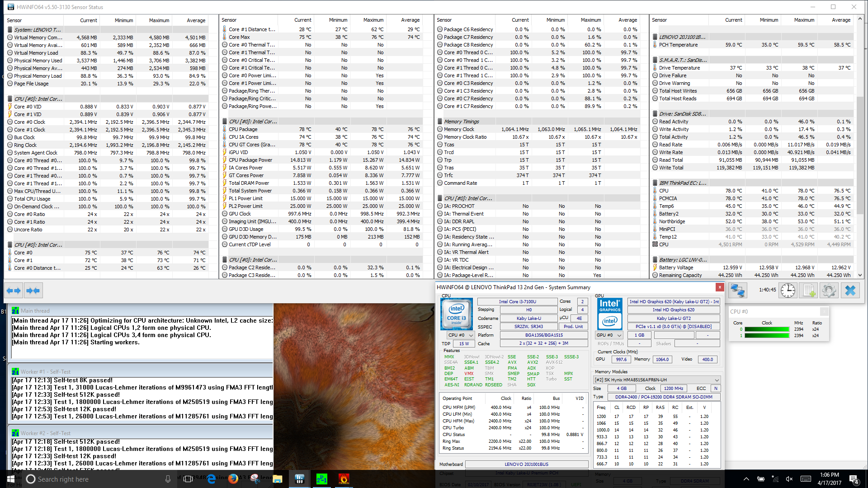Select the CPU Package Power sensor row
The width and height of the screenshot is (868, 488).
coord(250,160)
